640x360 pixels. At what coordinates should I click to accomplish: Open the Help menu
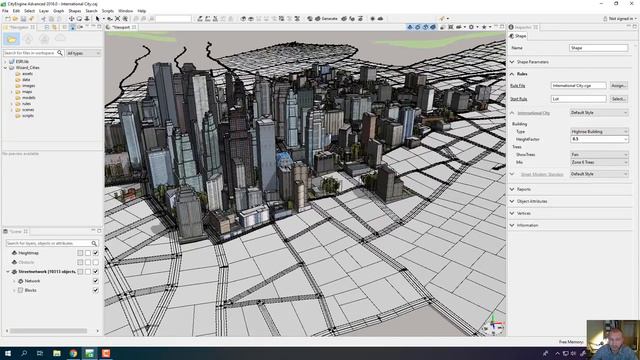coord(142,11)
